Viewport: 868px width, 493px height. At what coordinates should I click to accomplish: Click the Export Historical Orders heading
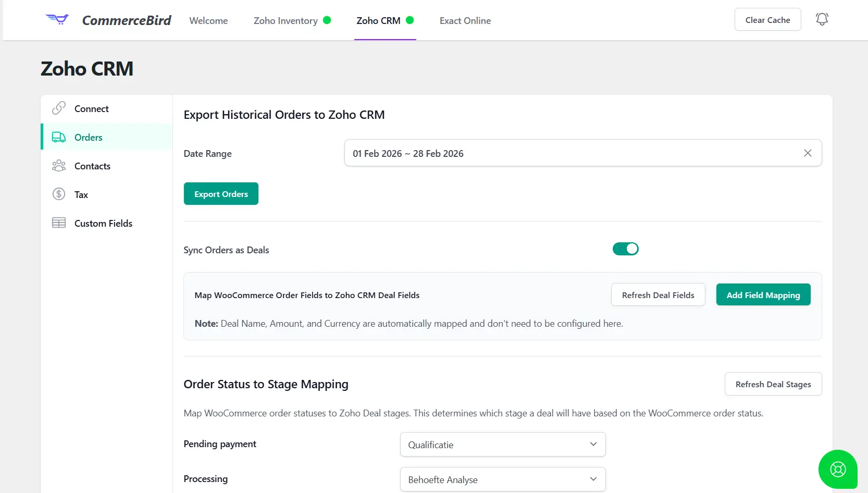pyautogui.click(x=284, y=115)
